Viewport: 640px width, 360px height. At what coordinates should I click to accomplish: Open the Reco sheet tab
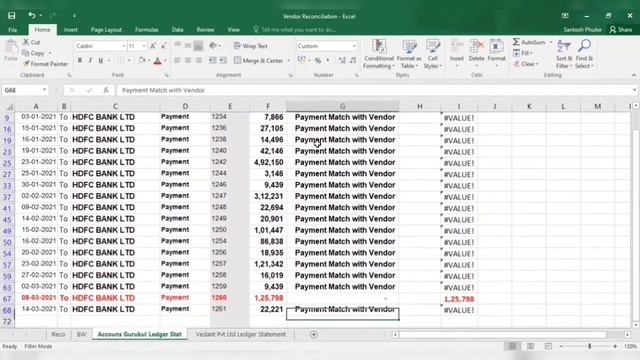(x=58, y=334)
